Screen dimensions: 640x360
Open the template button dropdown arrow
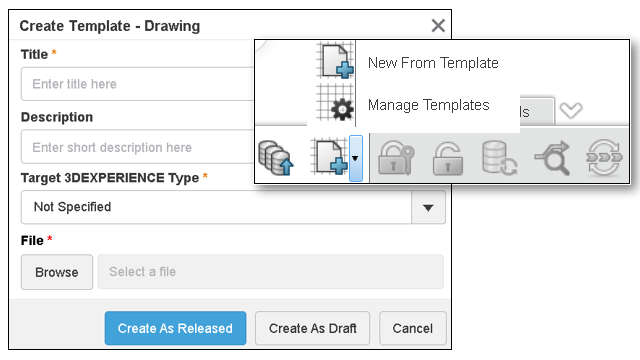click(x=356, y=158)
